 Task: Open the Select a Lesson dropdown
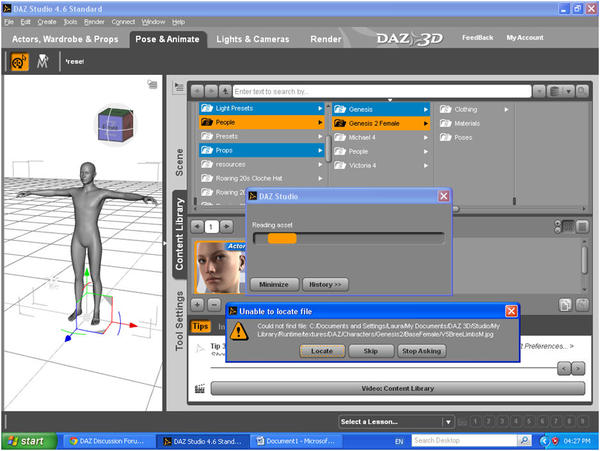pos(396,422)
